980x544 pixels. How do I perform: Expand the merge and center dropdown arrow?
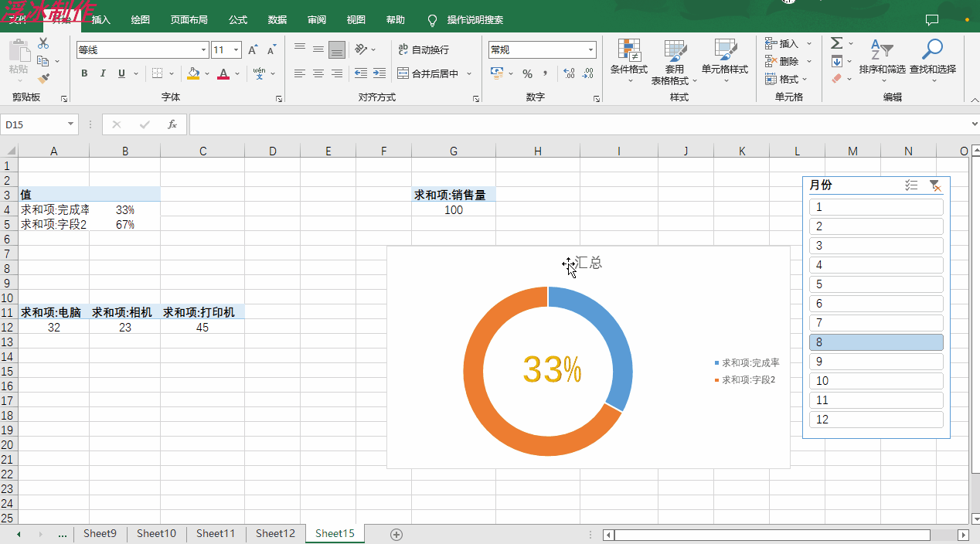(x=468, y=73)
